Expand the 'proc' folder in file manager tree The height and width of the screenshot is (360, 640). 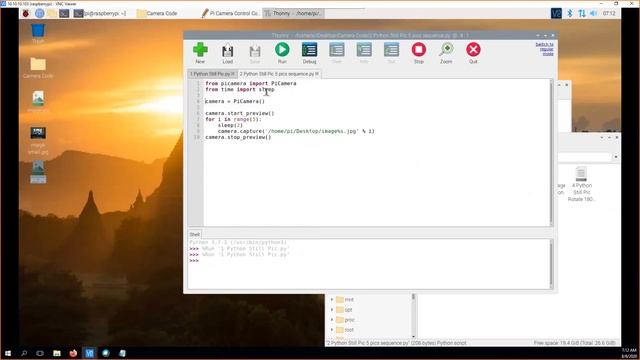(x=332, y=320)
